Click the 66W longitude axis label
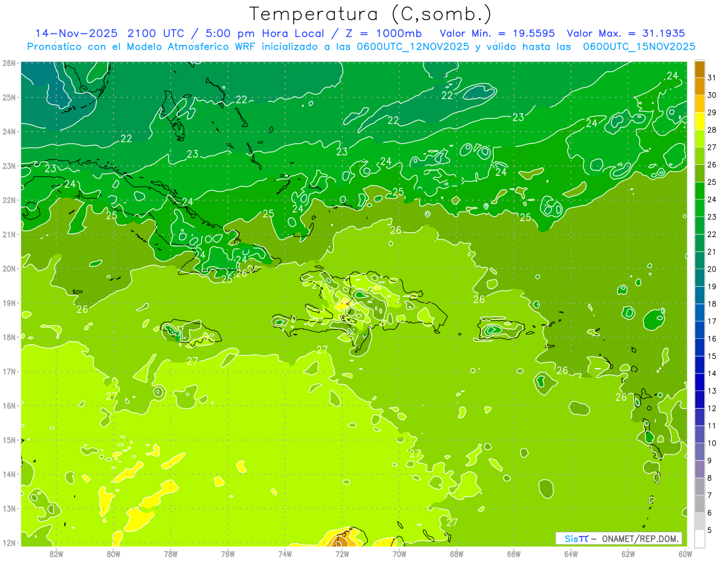 coord(514,554)
